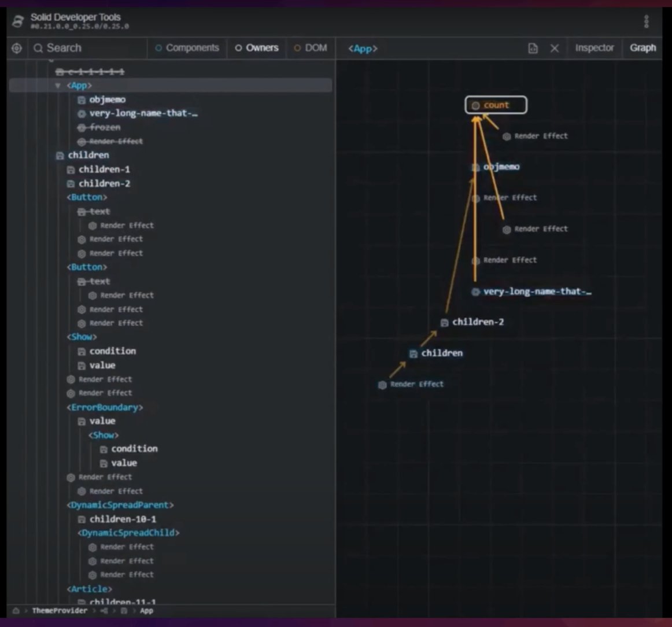Viewport: 672px width, 627px height.
Task: Click the overflow menu dots at top right
Action: 646,21
